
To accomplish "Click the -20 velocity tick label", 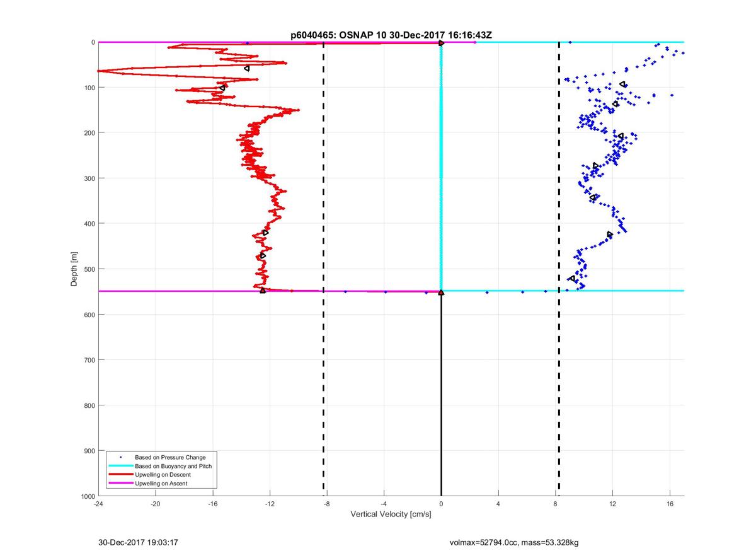I will click(155, 504).
